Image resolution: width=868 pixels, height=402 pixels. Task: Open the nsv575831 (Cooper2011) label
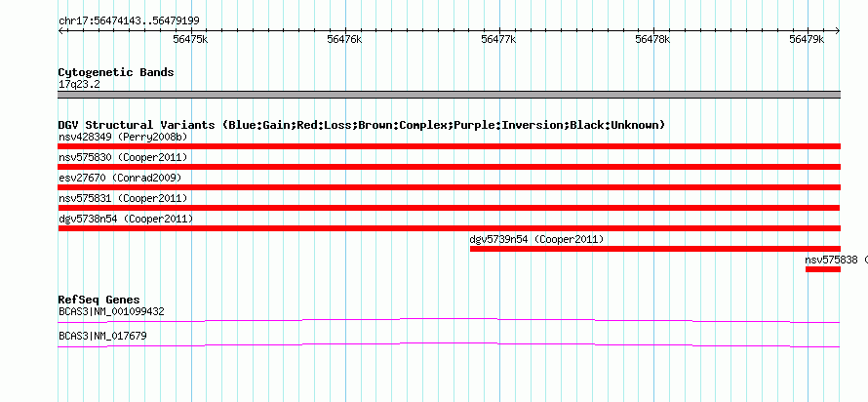pos(123,198)
